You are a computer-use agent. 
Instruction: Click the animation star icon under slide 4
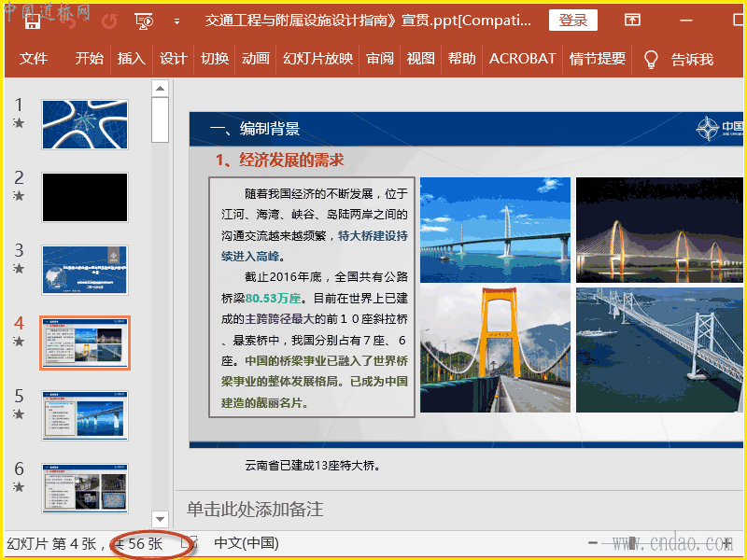19,342
